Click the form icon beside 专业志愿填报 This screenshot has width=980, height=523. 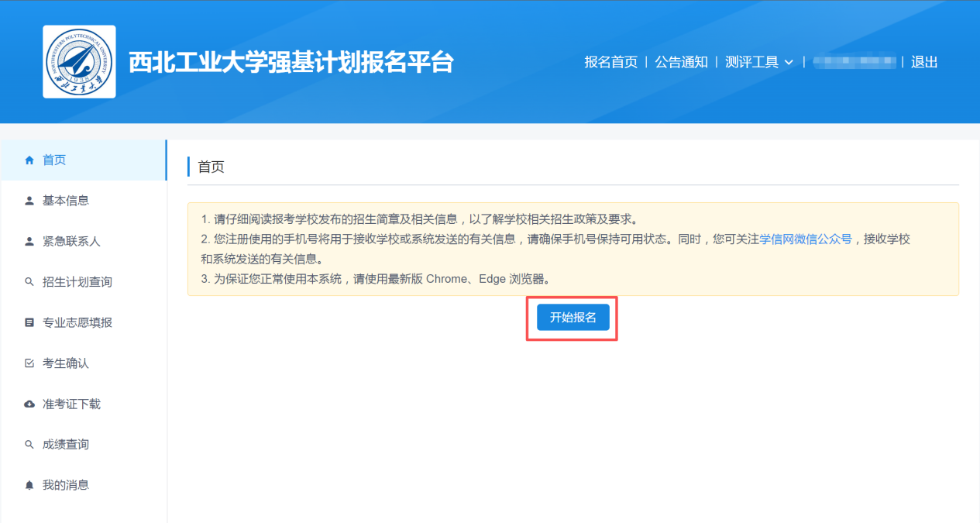[x=29, y=322]
